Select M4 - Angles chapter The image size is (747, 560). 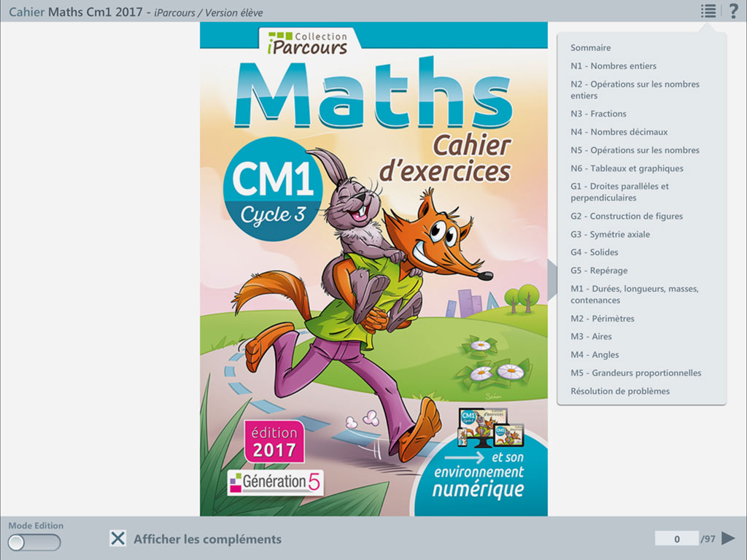click(595, 355)
